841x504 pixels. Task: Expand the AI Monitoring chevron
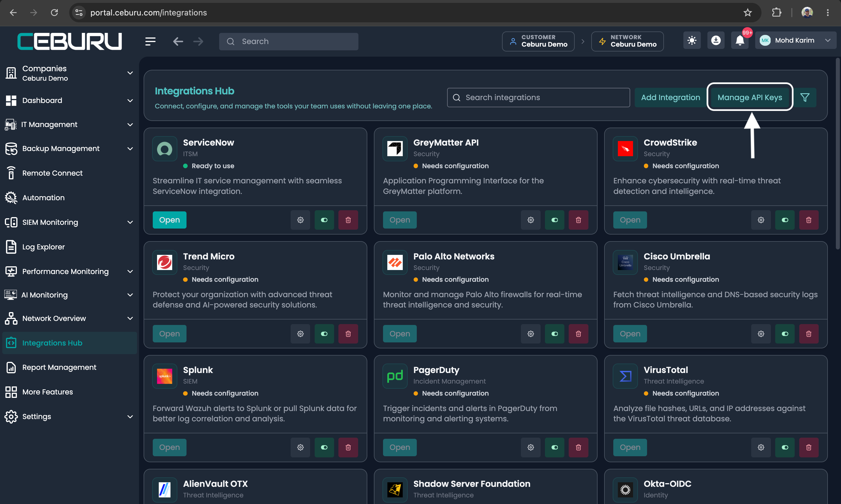pos(130,295)
